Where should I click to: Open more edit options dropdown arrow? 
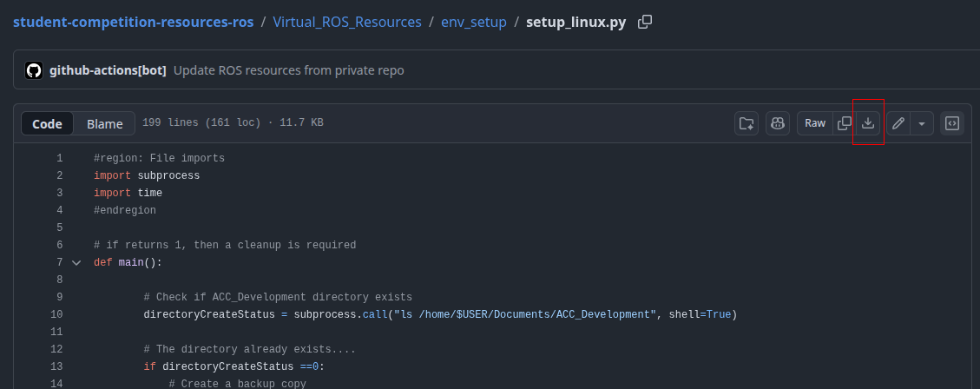921,123
